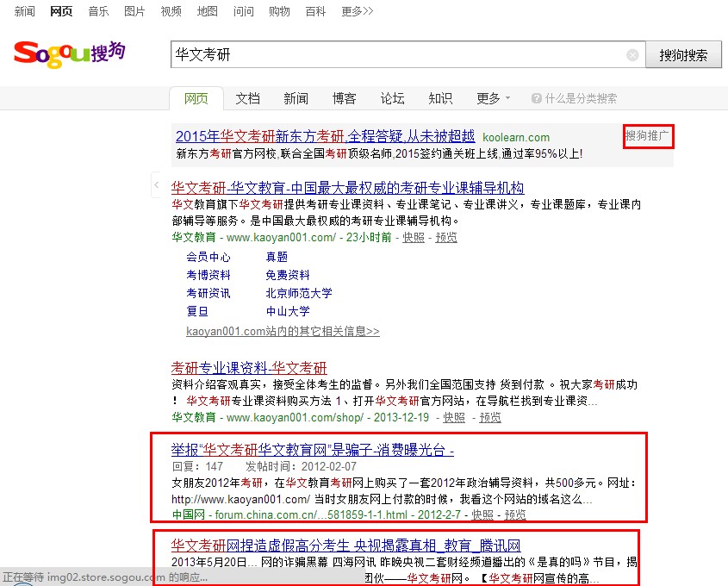Switch to the 新闻 results tab
The image size is (728, 586).
[x=296, y=98]
